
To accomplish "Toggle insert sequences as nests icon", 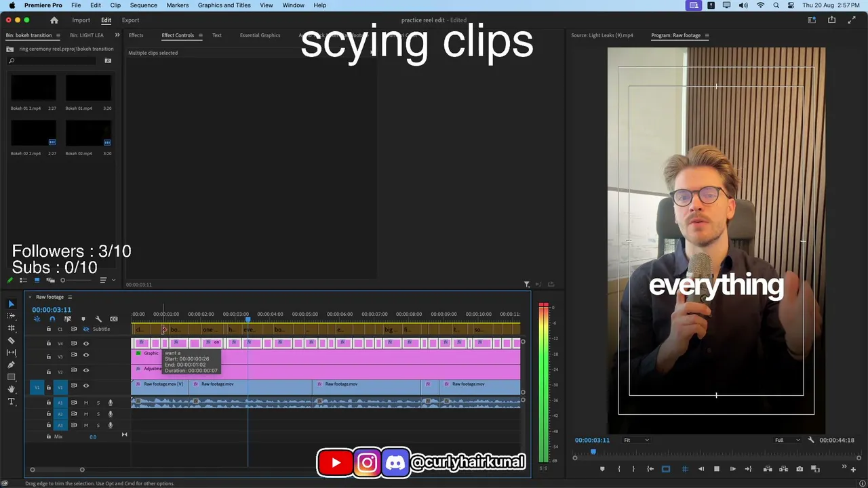I will pos(37,319).
